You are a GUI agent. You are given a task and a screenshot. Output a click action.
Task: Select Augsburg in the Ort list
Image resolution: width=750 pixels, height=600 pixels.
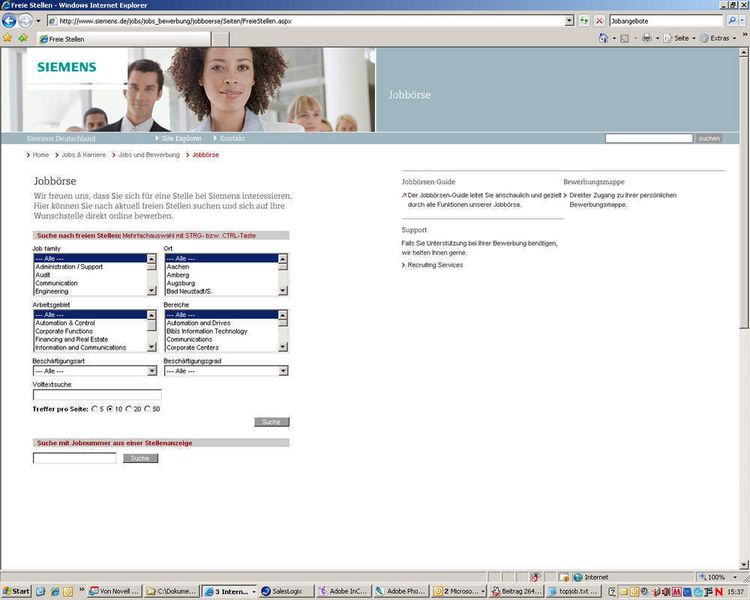[221, 283]
